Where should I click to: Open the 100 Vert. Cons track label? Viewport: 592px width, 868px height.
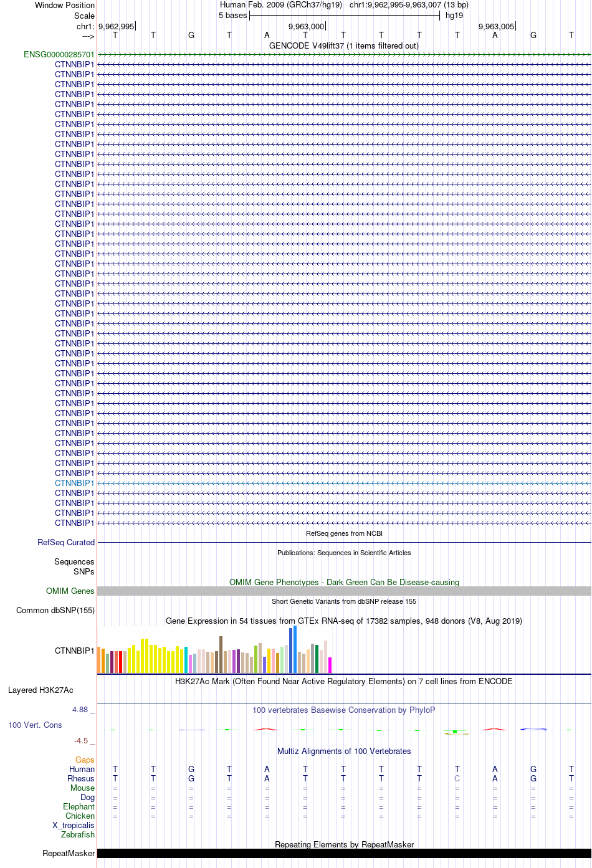[35, 725]
